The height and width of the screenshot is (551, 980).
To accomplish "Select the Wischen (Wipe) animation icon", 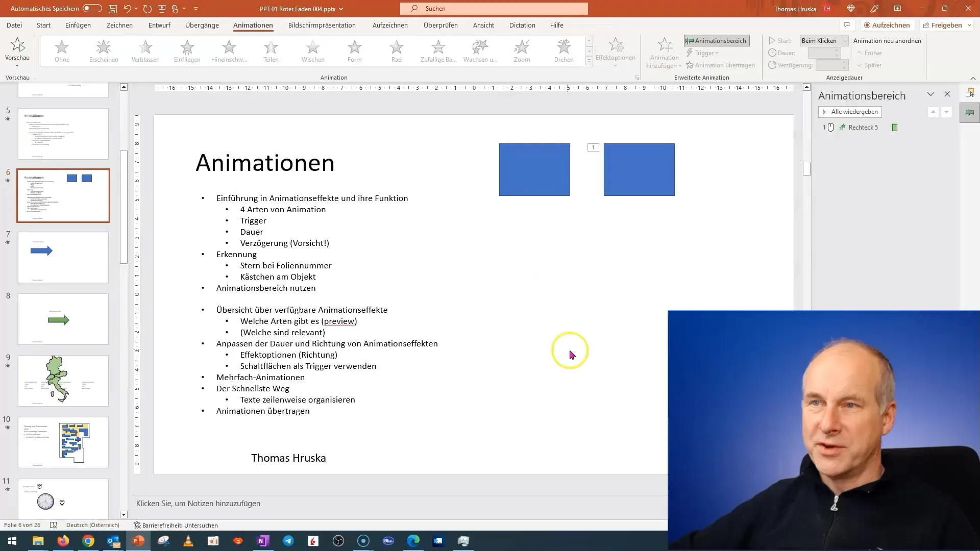I will click(x=312, y=51).
